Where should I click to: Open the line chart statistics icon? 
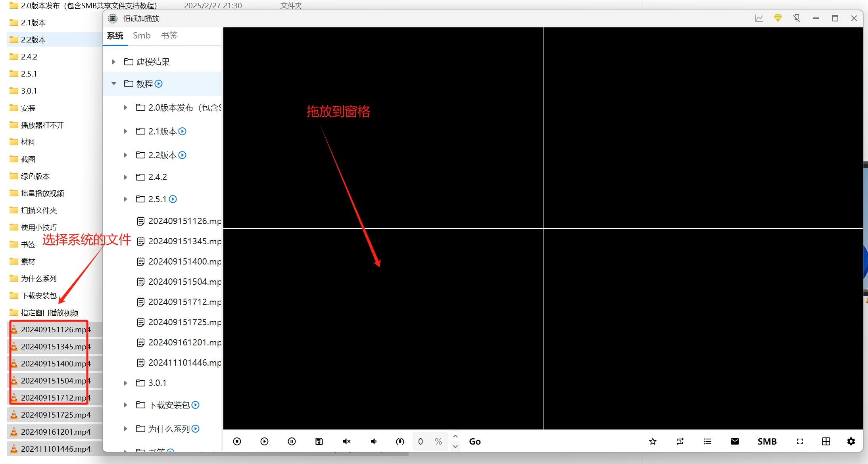pyautogui.click(x=759, y=18)
